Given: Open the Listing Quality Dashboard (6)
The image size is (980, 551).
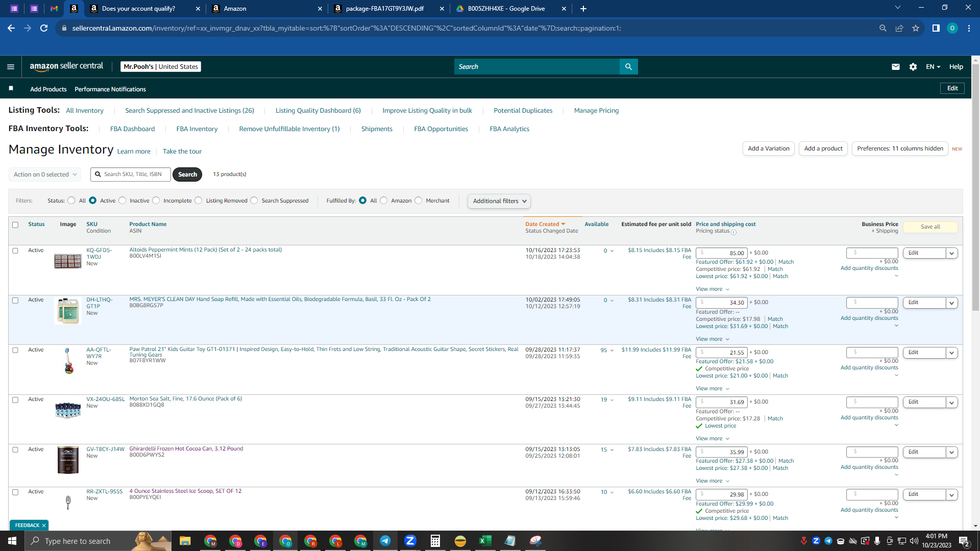Looking at the screenshot, I should [x=318, y=111].
